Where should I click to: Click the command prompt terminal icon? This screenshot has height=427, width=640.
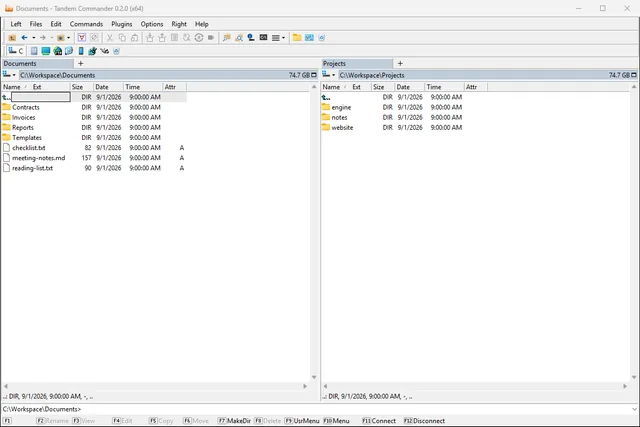263,38
